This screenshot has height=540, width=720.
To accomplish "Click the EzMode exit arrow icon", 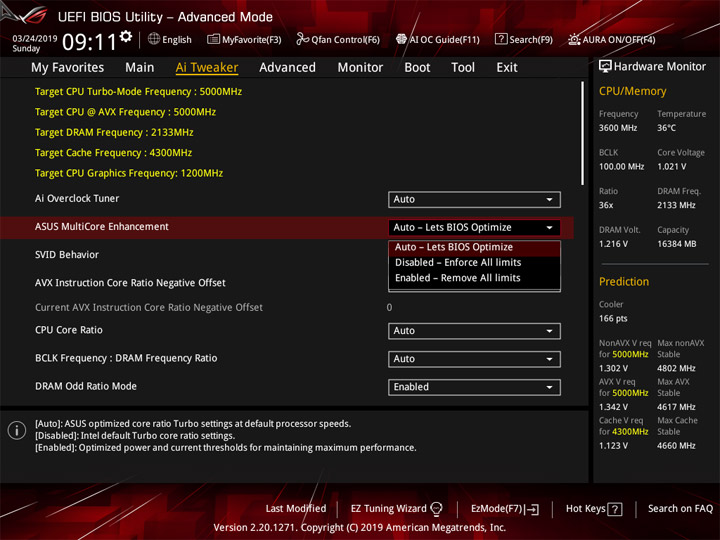I will (532, 509).
